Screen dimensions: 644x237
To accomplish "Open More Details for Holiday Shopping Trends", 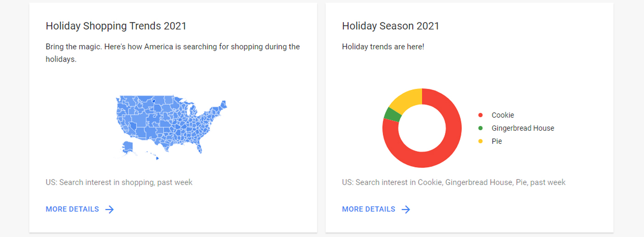I will pos(72,209).
